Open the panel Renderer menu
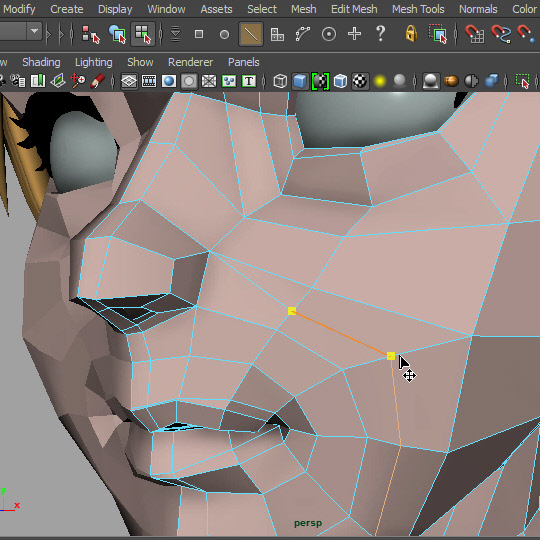Image resolution: width=540 pixels, height=540 pixels. click(x=190, y=62)
